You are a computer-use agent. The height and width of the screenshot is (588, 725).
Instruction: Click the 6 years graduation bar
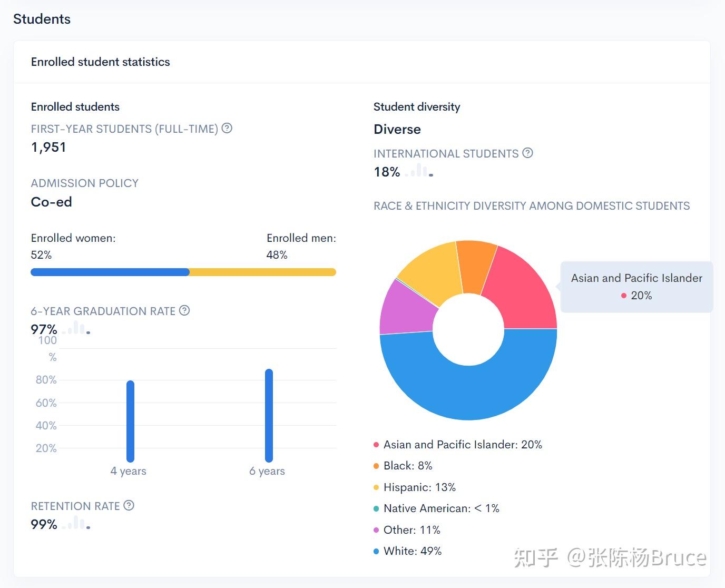pyautogui.click(x=268, y=416)
